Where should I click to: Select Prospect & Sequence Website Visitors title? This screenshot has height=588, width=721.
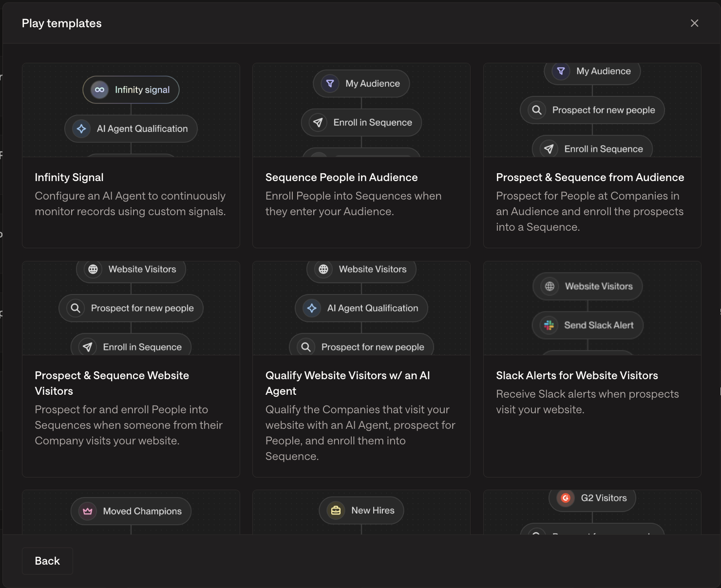pyautogui.click(x=112, y=383)
